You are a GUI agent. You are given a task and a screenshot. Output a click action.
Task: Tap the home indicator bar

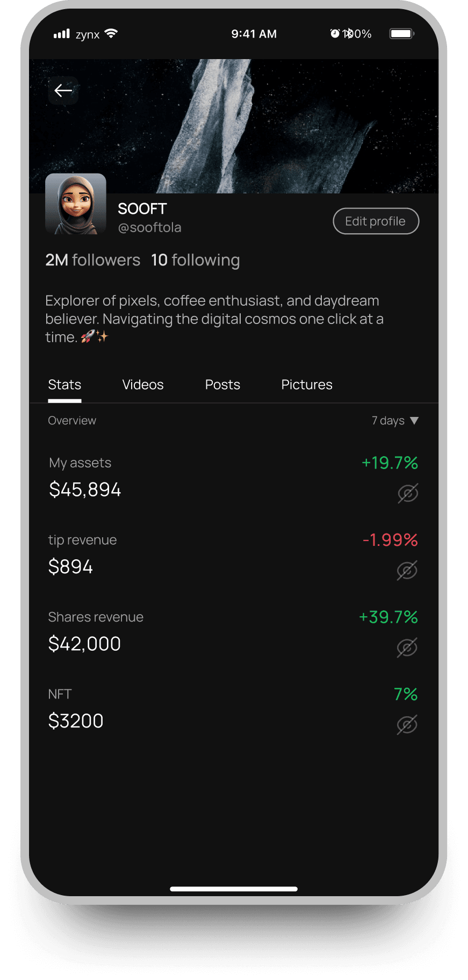(234, 889)
